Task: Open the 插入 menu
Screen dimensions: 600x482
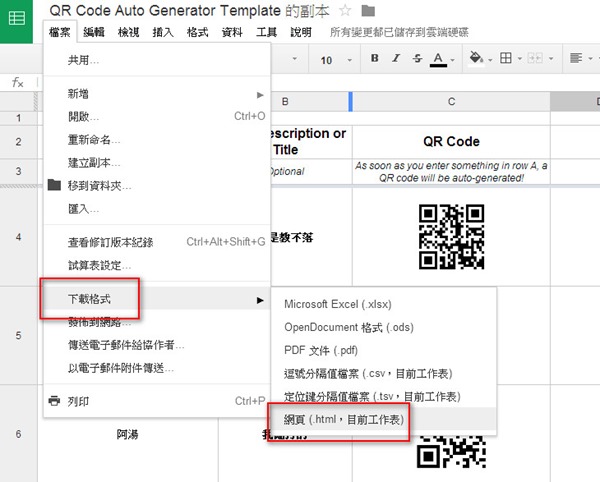Action: pyautogui.click(x=163, y=32)
